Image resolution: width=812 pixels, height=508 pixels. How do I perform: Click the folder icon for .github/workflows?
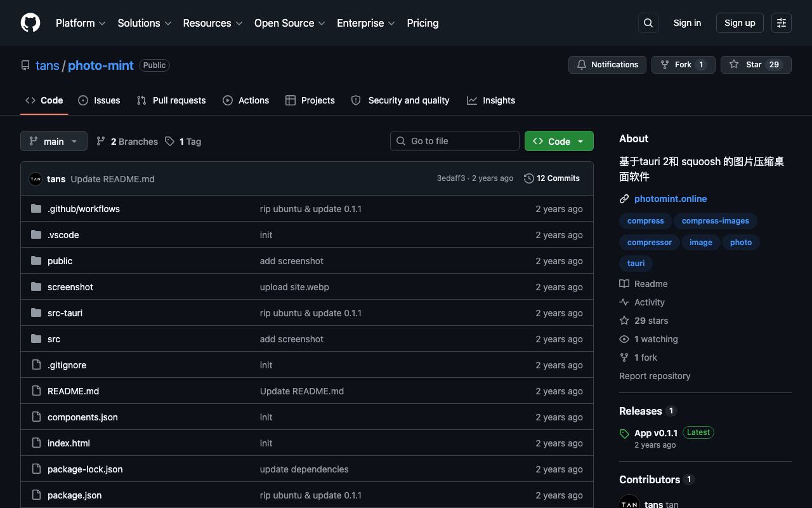click(x=36, y=208)
